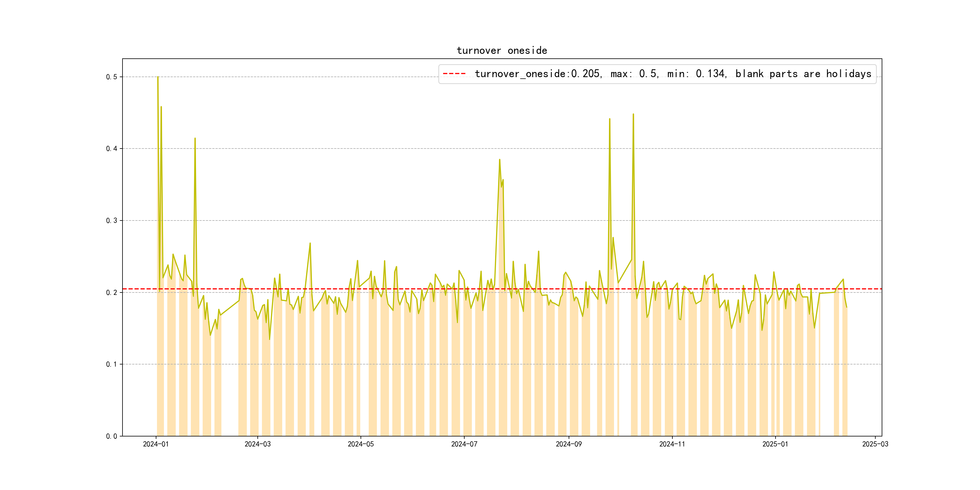Click the 0.1 y-axis tick label
The width and height of the screenshot is (980, 490).
pos(112,364)
